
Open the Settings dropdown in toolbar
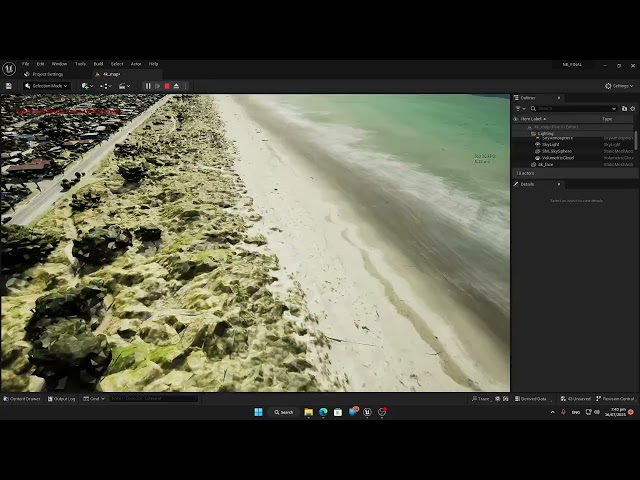619,86
